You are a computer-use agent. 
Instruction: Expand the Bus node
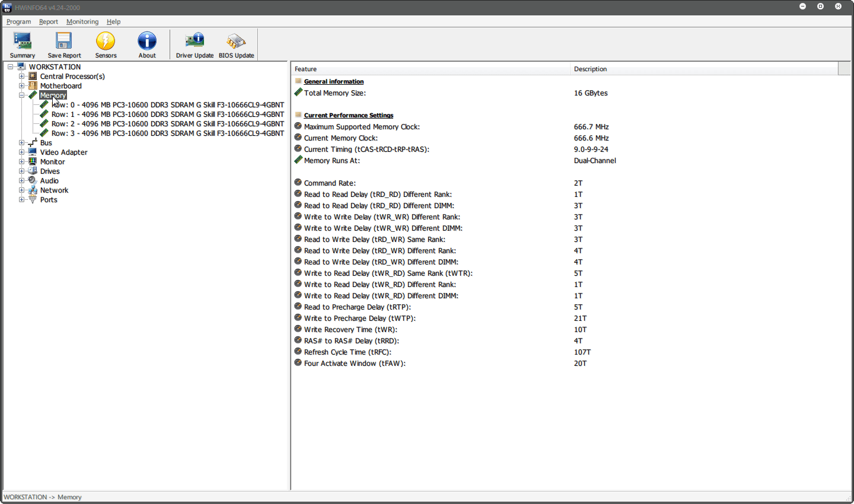click(x=21, y=143)
